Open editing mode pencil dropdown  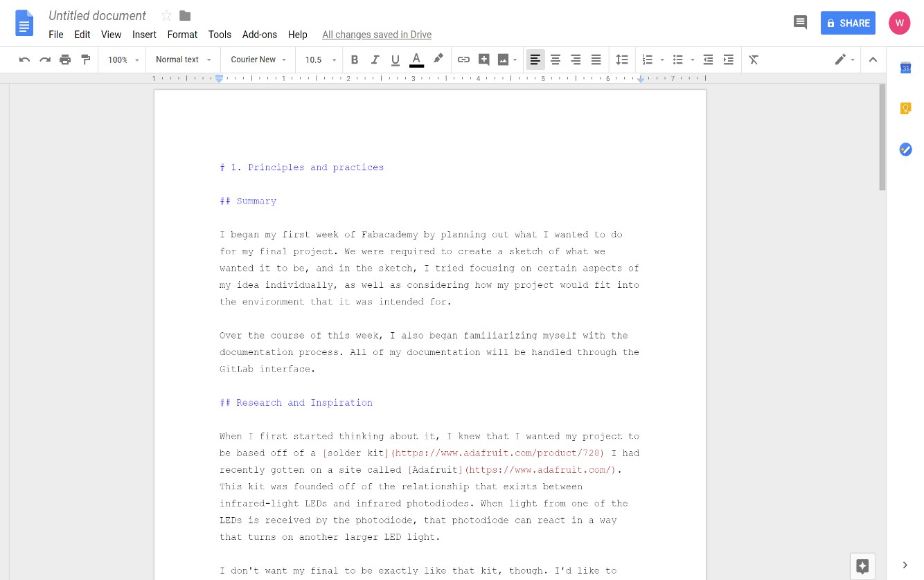coord(844,60)
